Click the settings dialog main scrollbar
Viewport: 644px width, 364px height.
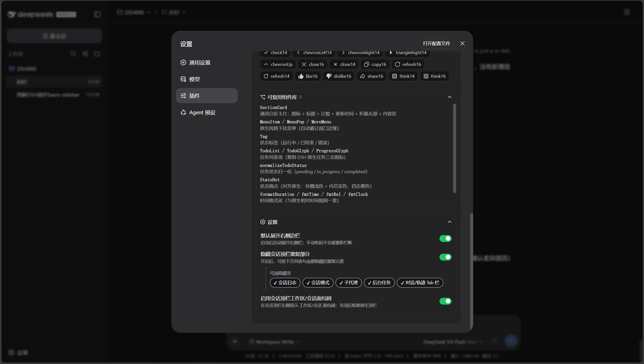click(x=471, y=272)
